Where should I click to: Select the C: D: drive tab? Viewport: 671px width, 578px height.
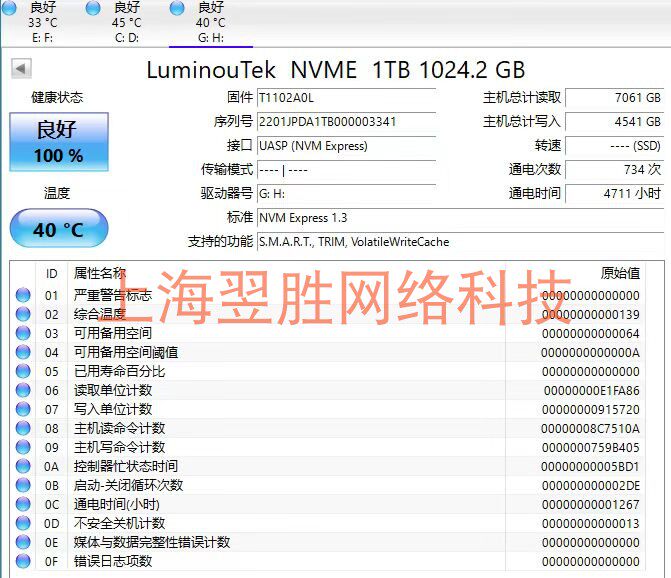(x=127, y=22)
